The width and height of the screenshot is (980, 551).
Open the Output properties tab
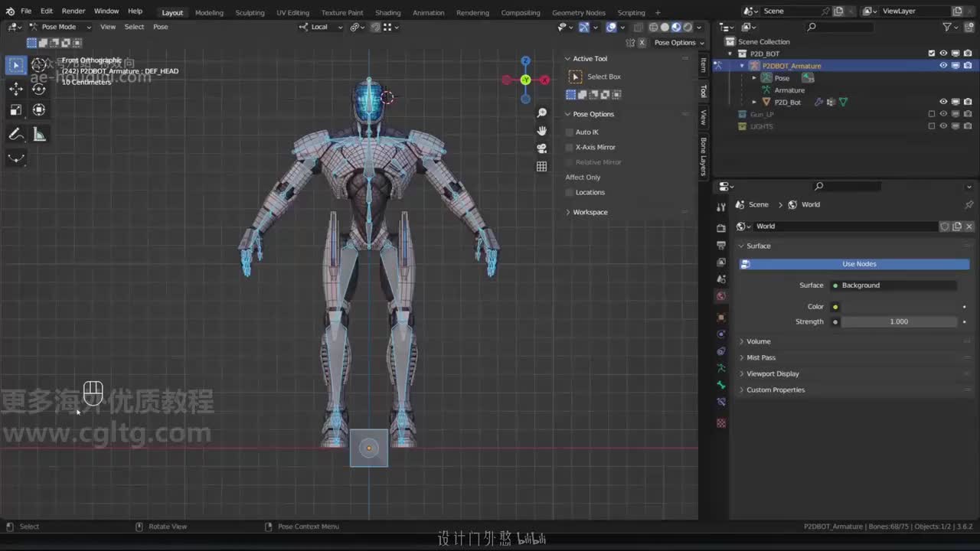point(721,245)
